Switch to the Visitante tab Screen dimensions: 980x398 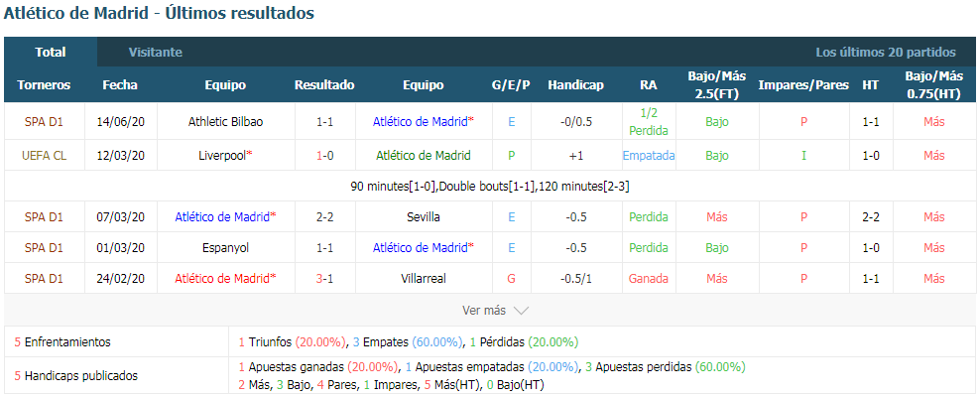156,53
